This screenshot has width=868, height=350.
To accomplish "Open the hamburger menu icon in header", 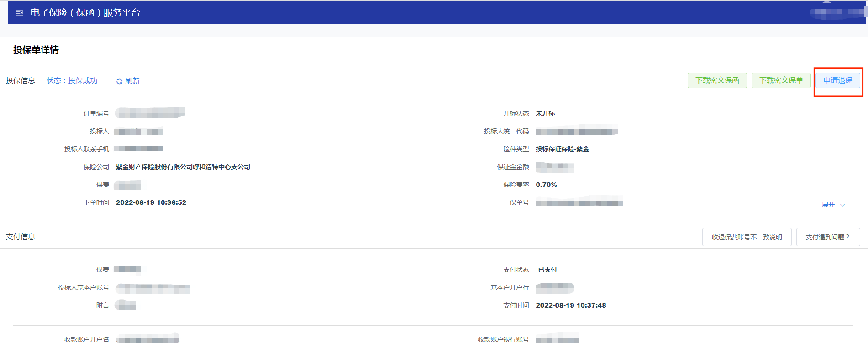I will [x=19, y=13].
